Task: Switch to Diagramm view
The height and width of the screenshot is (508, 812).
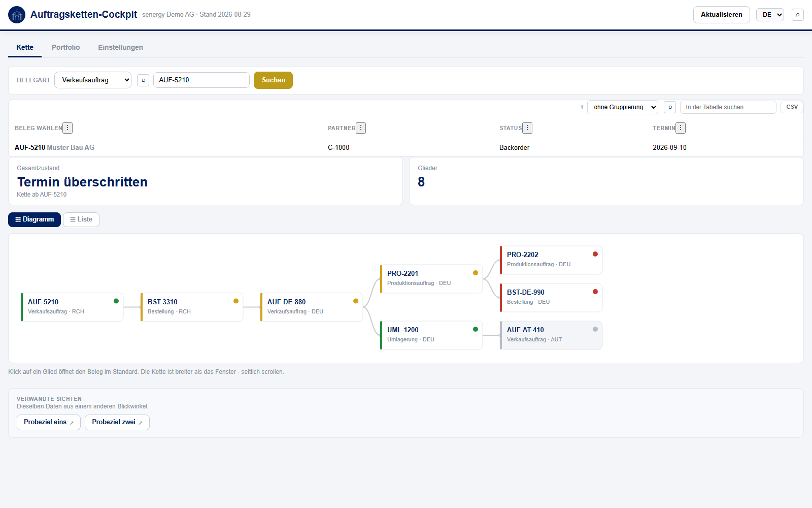Action: (x=35, y=219)
